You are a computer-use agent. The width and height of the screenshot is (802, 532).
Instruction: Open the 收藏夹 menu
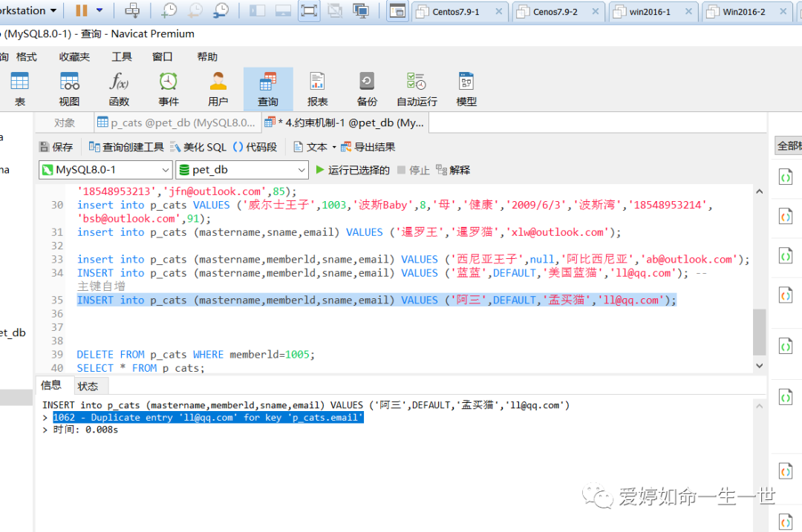click(x=74, y=56)
